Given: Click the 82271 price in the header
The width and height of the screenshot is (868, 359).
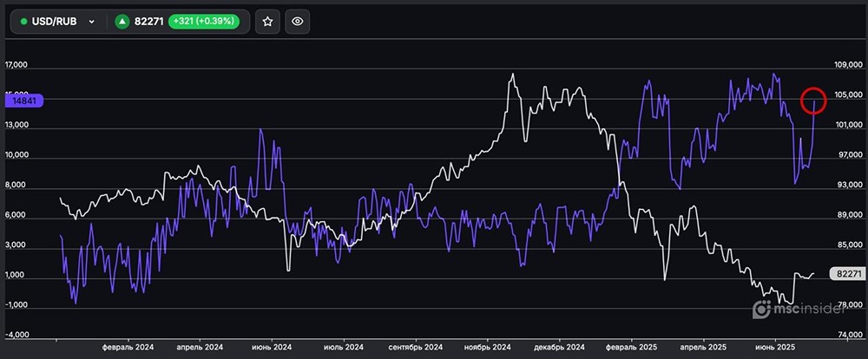Looking at the screenshot, I should pos(149,22).
